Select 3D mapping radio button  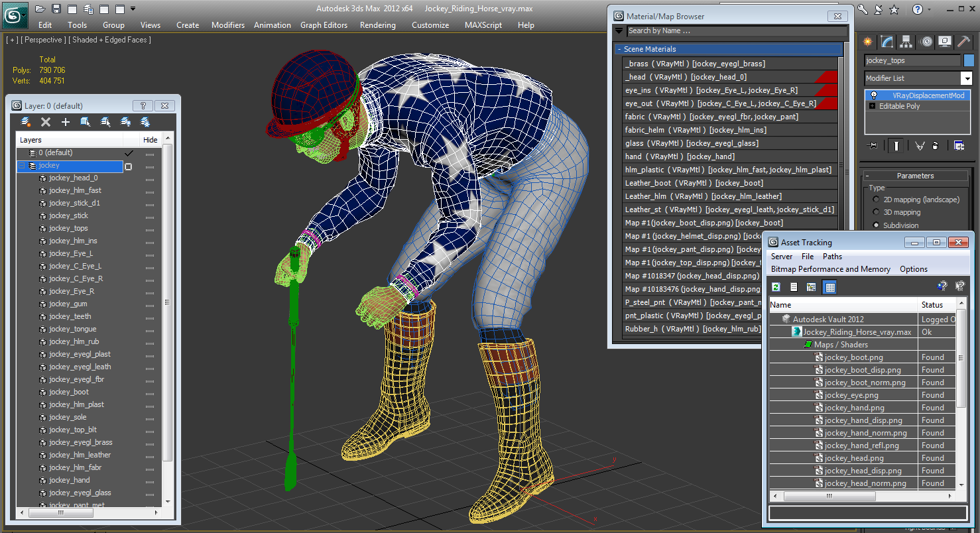(877, 212)
